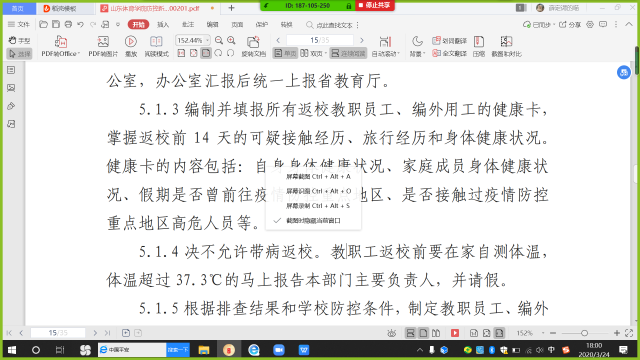This screenshot has height=360, width=640.
Task: Expand the 背景 background dropdown
Action: [417, 46]
